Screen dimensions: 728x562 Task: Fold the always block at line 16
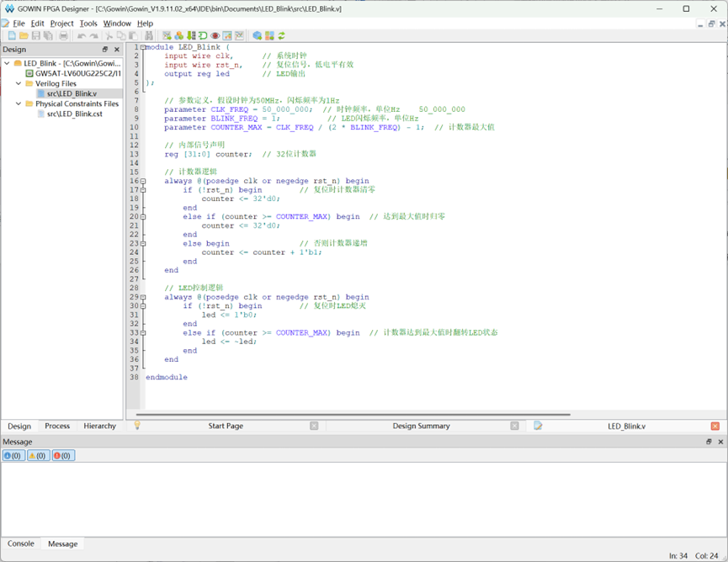click(x=143, y=181)
